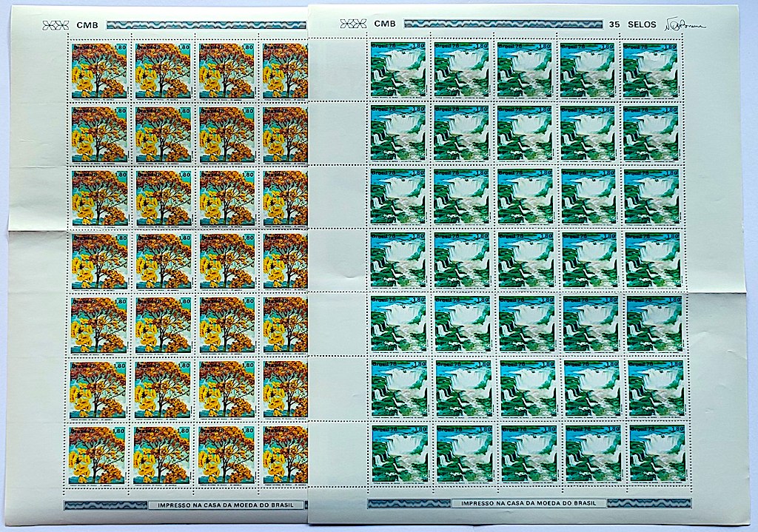Click the middle waterfall stamp in the top row

(x=525, y=70)
